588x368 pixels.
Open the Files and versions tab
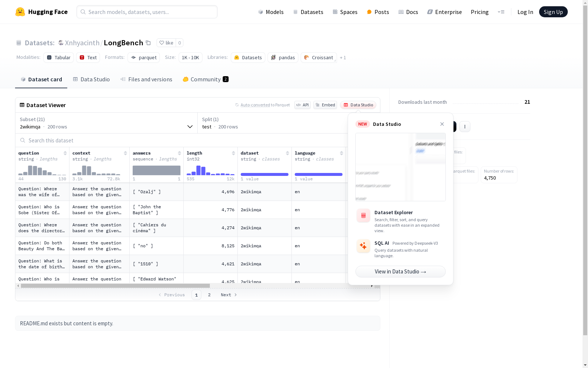pos(146,79)
